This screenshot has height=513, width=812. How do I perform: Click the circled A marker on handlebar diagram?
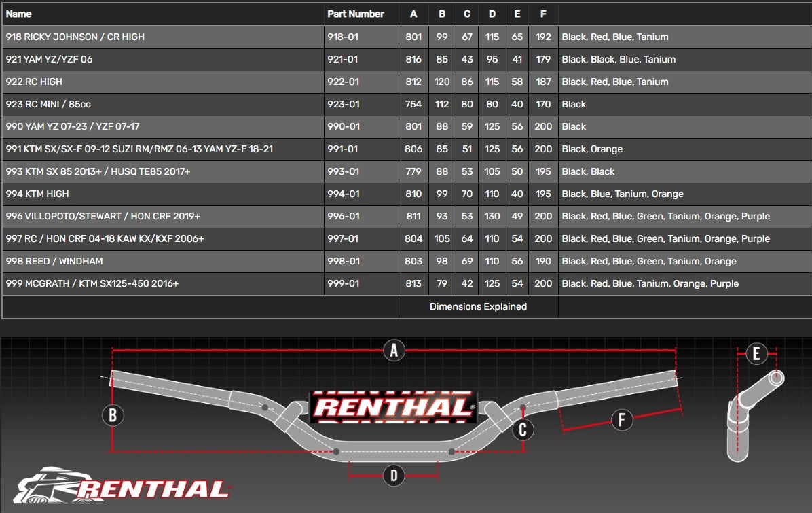click(394, 351)
